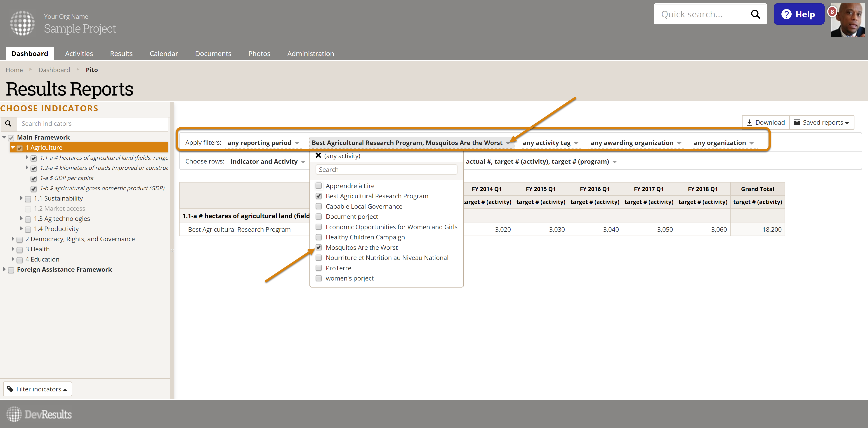Click the Saved reports archive icon
The width and height of the screenshot is (868, 428).
pyautogui.click(x=797, y=122)
